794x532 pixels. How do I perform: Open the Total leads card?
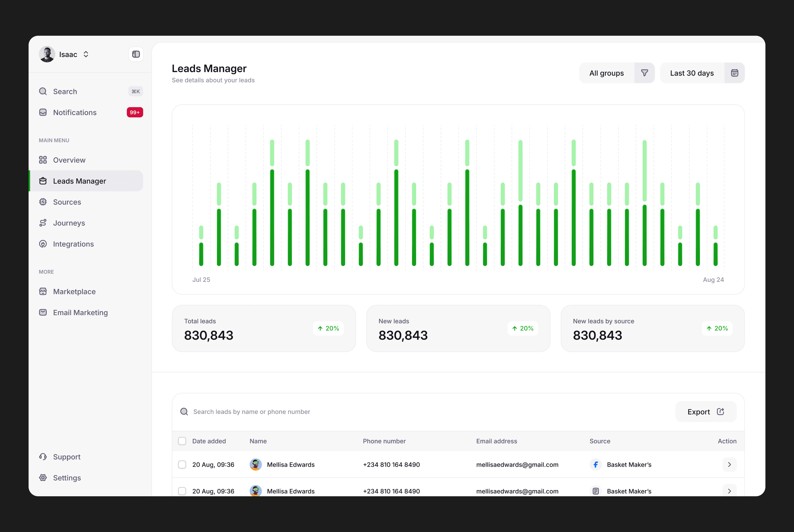click(x=264, y=328)
